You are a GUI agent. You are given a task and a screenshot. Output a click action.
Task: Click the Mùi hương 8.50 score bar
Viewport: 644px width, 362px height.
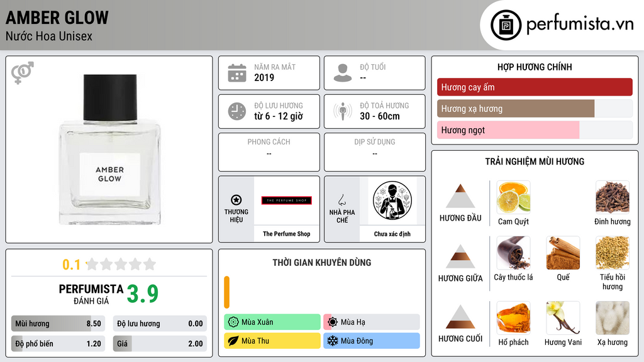tap(58, 324)
